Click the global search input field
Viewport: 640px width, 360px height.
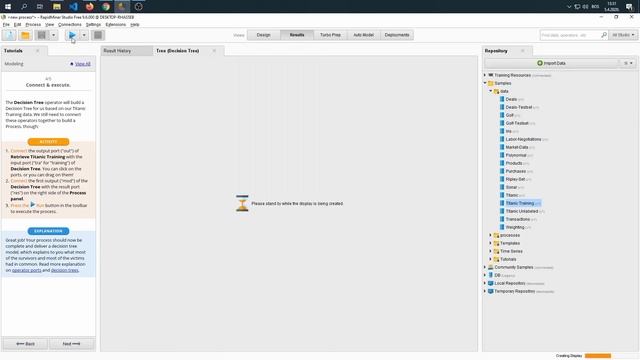tap(570, 35)
